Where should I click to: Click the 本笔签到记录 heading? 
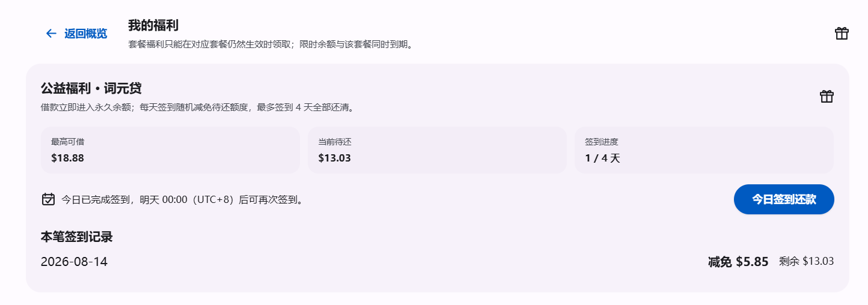pos(76,237)
